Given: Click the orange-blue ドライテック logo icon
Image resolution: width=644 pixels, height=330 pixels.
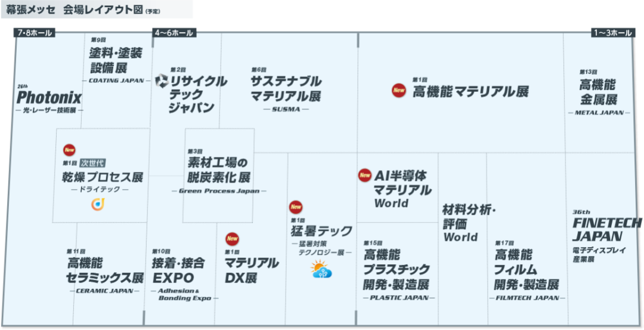Looking at the screenshot, I should [98, 204].
